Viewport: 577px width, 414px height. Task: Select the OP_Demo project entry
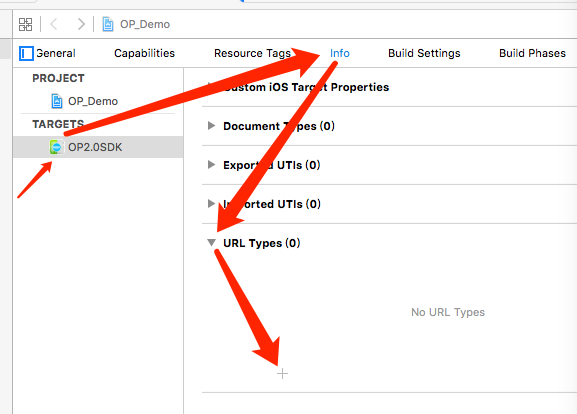[x=93, y=101]
